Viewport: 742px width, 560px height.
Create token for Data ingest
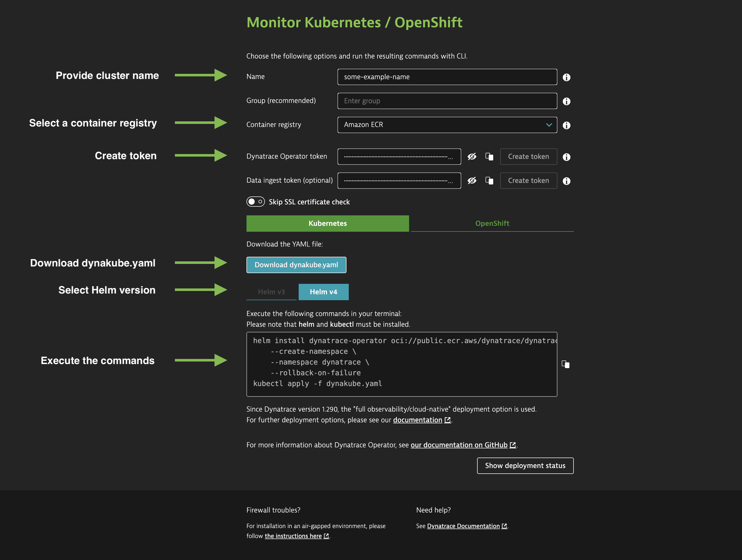point(529,181)
